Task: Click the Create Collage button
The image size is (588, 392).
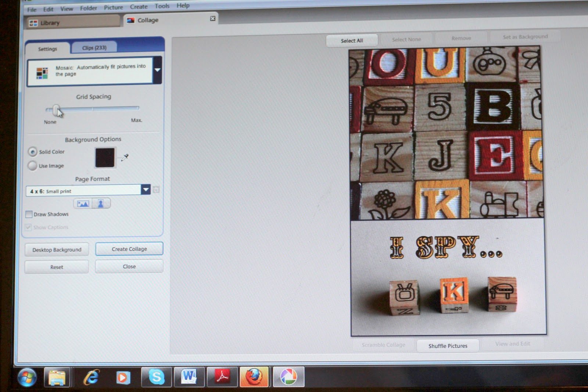Action: 129,249
